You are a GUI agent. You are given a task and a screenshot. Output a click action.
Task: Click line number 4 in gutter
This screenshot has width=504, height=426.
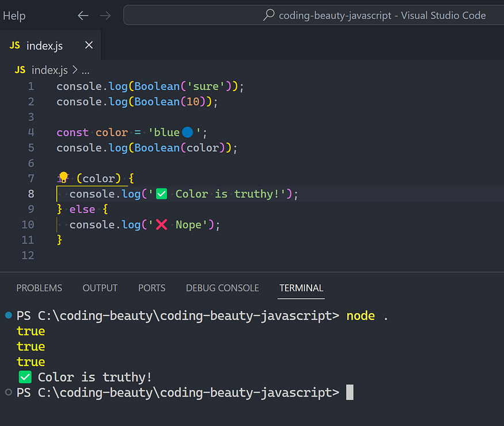click(31, 132)
